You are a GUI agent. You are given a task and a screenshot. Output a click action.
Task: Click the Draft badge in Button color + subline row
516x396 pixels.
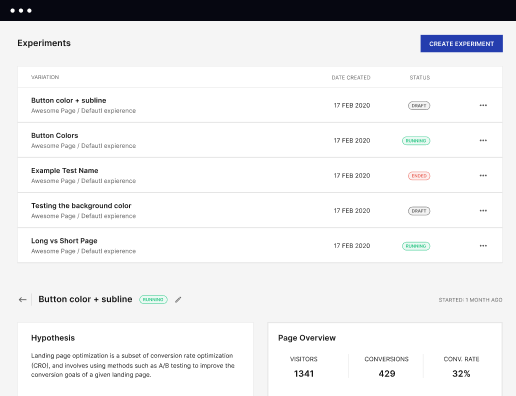pos(419,106)
